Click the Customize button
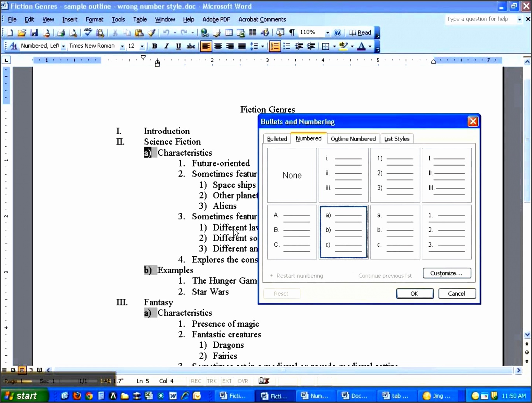Image resolution: width=532 pixels, height=403 pixels. (446, 273)
